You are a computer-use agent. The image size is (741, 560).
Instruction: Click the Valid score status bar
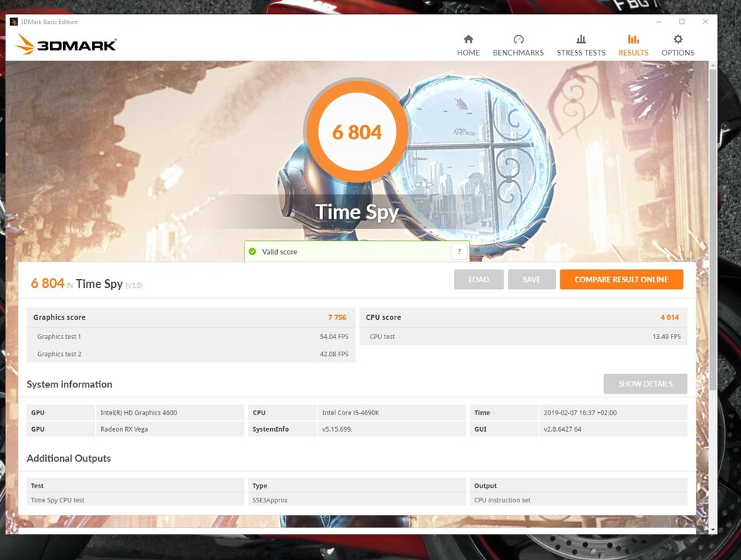(356, 252)
